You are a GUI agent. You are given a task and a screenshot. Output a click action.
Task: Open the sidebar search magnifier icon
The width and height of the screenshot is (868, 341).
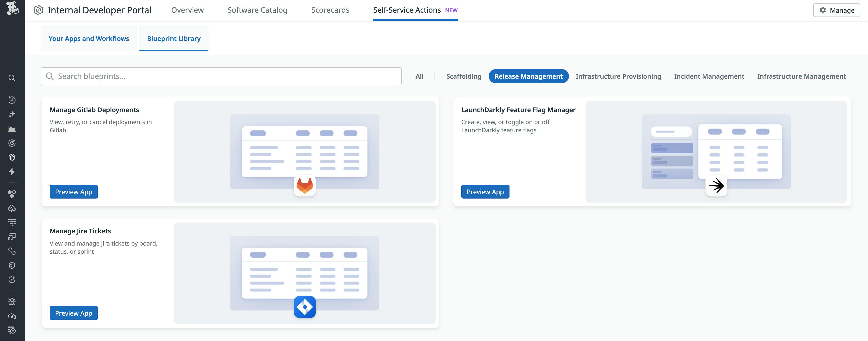click(12, 78)
